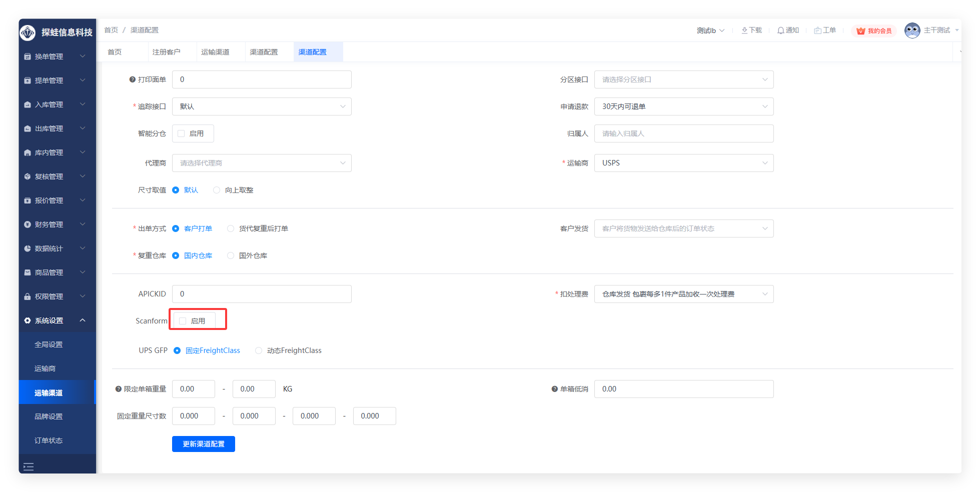Image resolution: width=980 pixels, height=492 pixels.
Task: Switch to the 注册客户 tab
Action: (166, 52)
